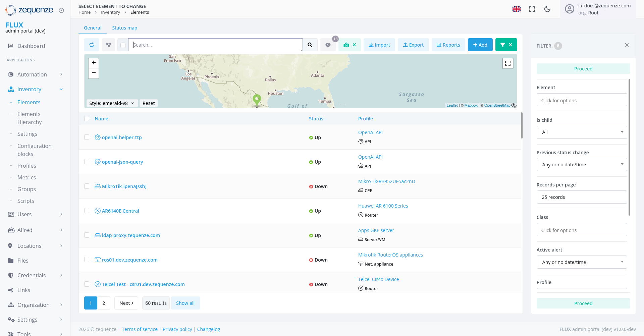This screenshot has height=336, width=644.
Task: Expand the Alfred sidebar section
Action: click(35, 230)
